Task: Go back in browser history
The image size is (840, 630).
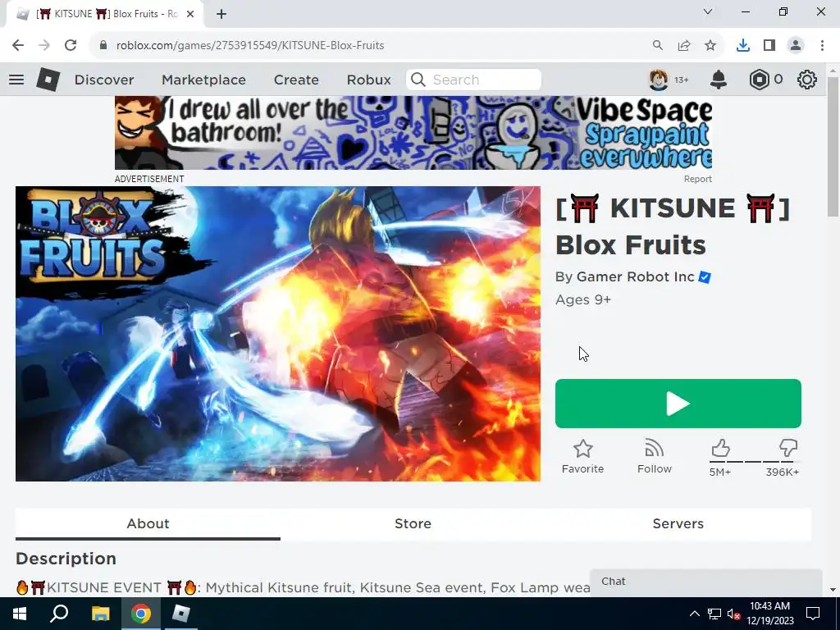Action: (x=18, y=45)
